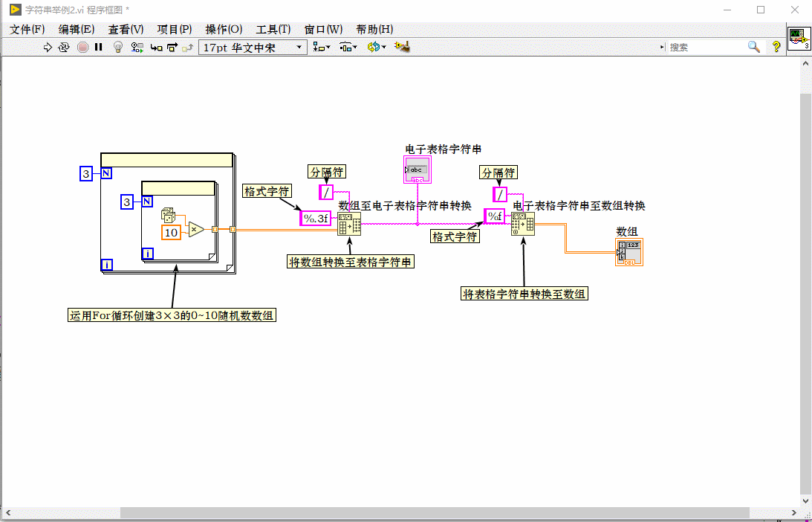Select the spreadsheet string indicator terminal

(417, 170)
